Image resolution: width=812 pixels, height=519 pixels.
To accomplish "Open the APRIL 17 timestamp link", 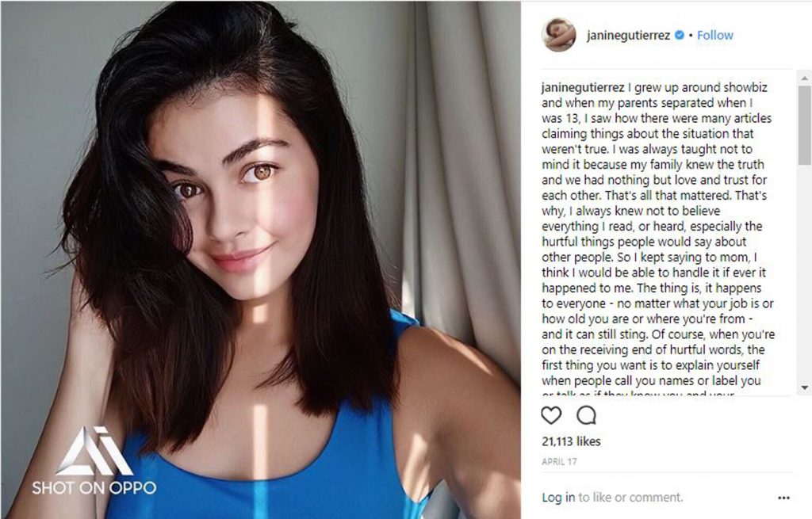I will click(559, 462).
